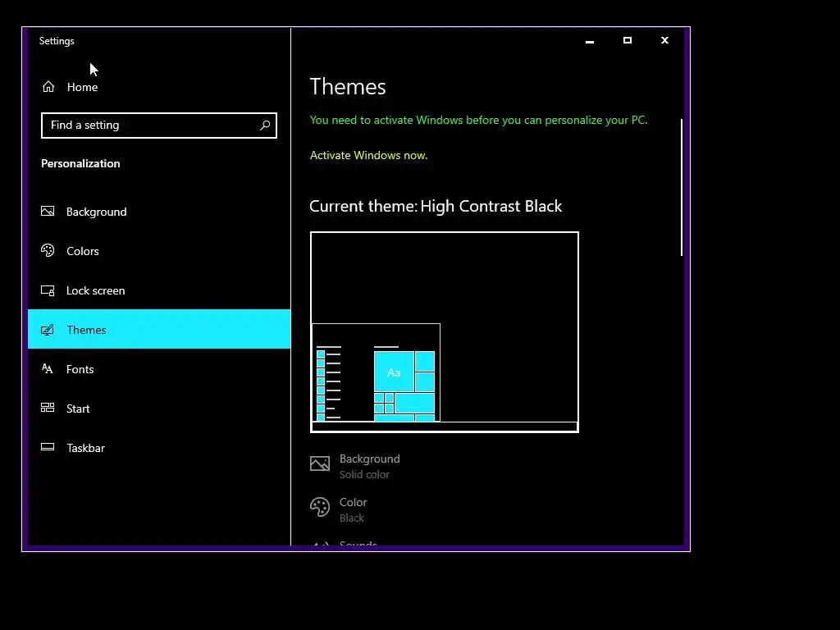
Task: Open the Taskbar settings page
Action: [159, 447]
